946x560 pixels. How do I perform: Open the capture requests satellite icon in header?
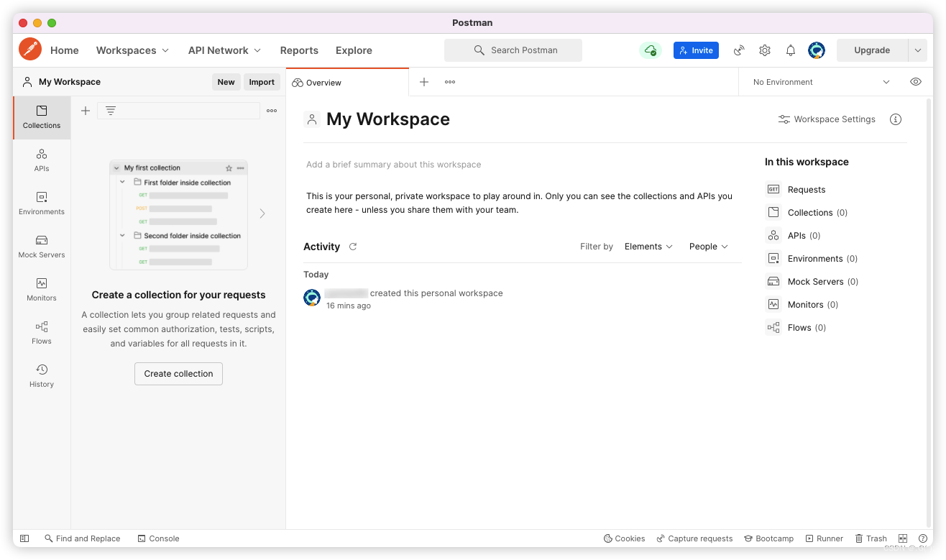coord(739,50)
